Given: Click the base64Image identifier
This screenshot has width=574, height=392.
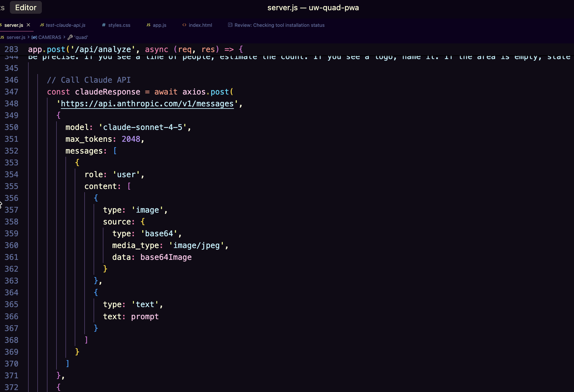Looking at the screenshot, I should click(x=166, y=257).
